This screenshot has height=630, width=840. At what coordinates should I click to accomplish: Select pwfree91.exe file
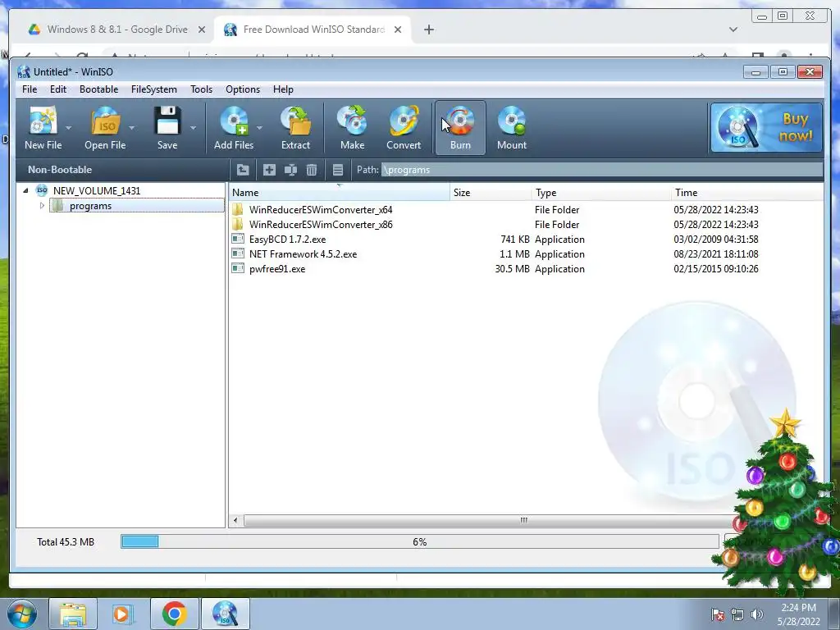pyautogui.click(x=277, y=269)
